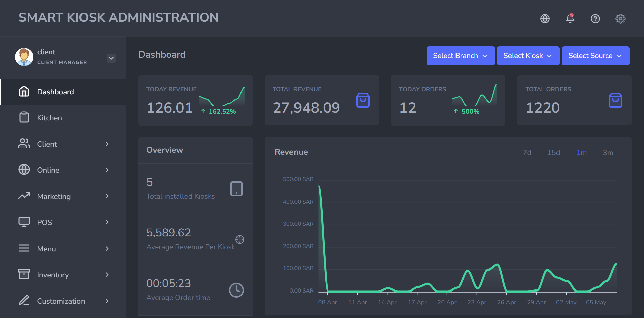Click the client avatar picture
Viewport: 644px width, 318px height.
(x=24, y=57)
